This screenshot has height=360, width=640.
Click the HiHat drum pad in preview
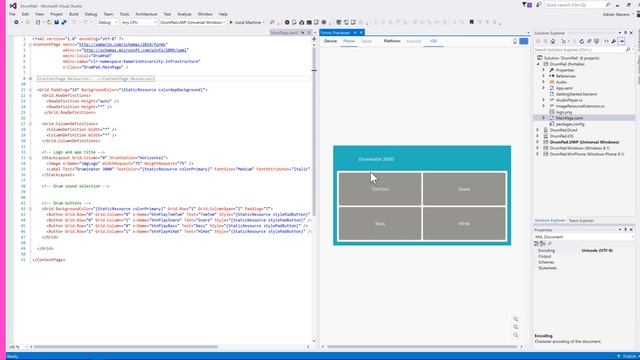pos(464,224)
